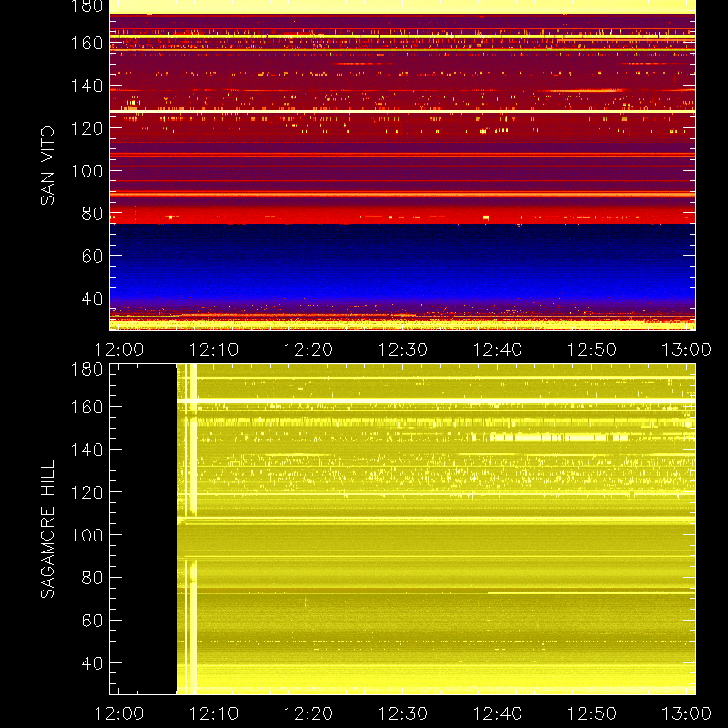Click 12:00 under the Sagamore Hill plot

tap(119, 713)
